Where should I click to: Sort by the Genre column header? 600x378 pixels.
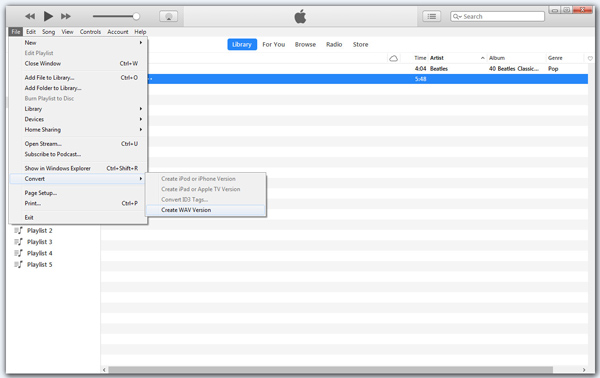[555, 58]
